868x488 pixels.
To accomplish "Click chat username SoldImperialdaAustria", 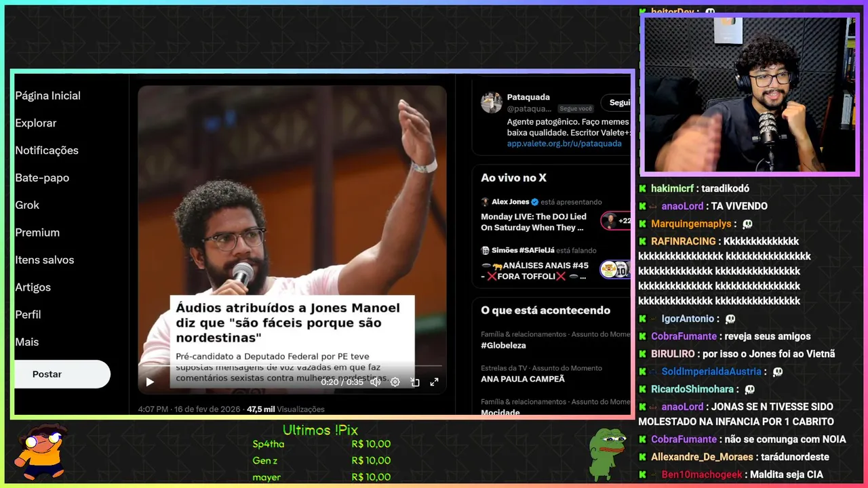I will [711, 371].
